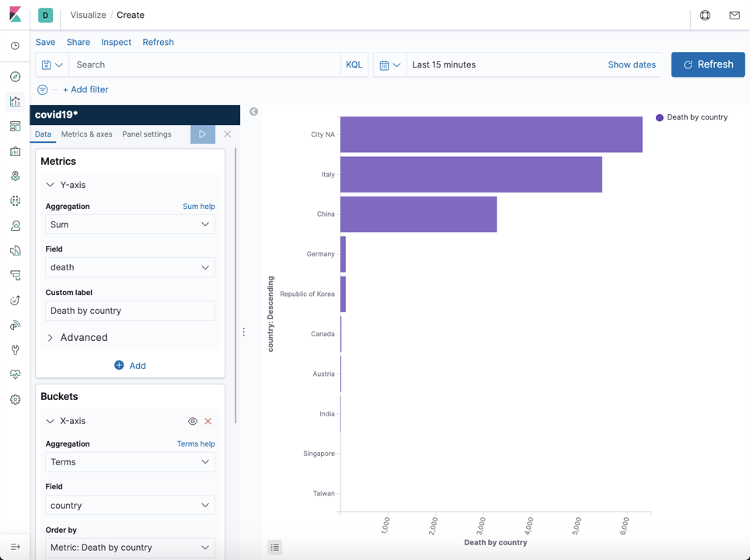Open Management from the gear sidebar icon

16,399
